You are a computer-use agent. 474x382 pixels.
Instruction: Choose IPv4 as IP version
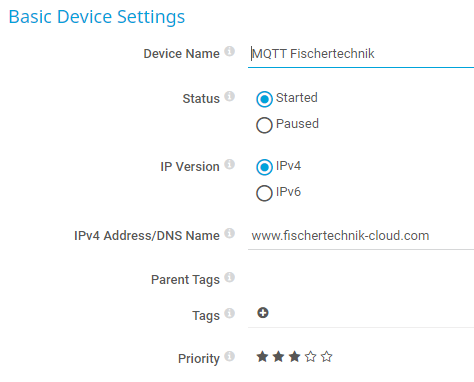(x=264, y=167)
